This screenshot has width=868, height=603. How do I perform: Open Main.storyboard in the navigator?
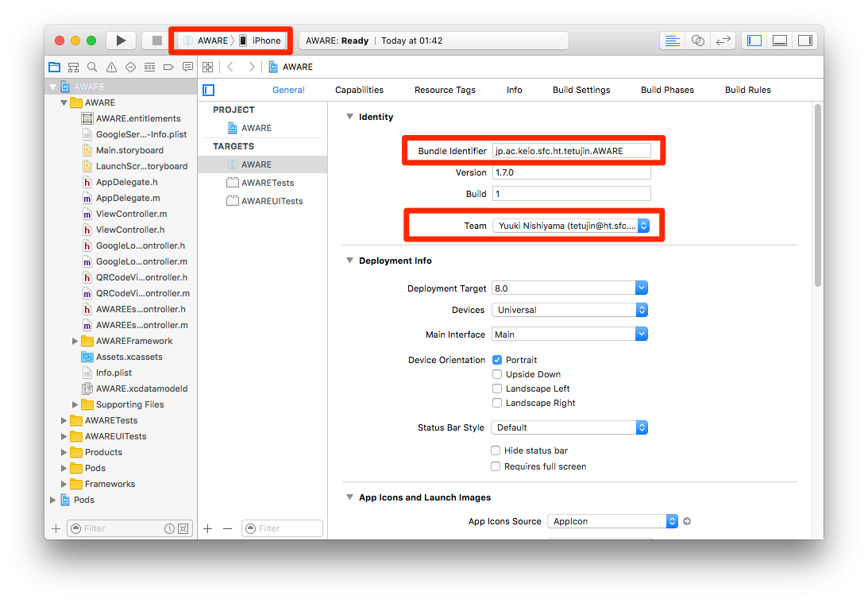click(129, 150)
